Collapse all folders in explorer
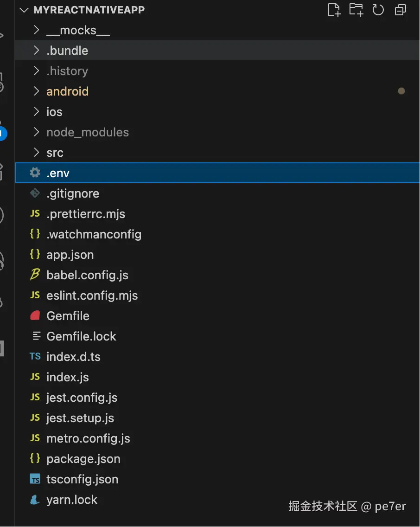The width and height of the screenshot is (420, 527). tap(400, 10)
